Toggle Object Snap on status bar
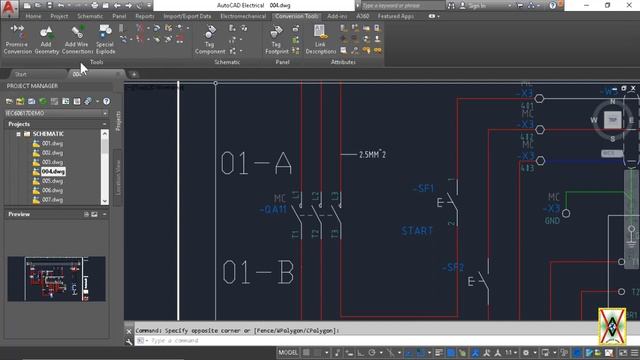 coord(421,353)
